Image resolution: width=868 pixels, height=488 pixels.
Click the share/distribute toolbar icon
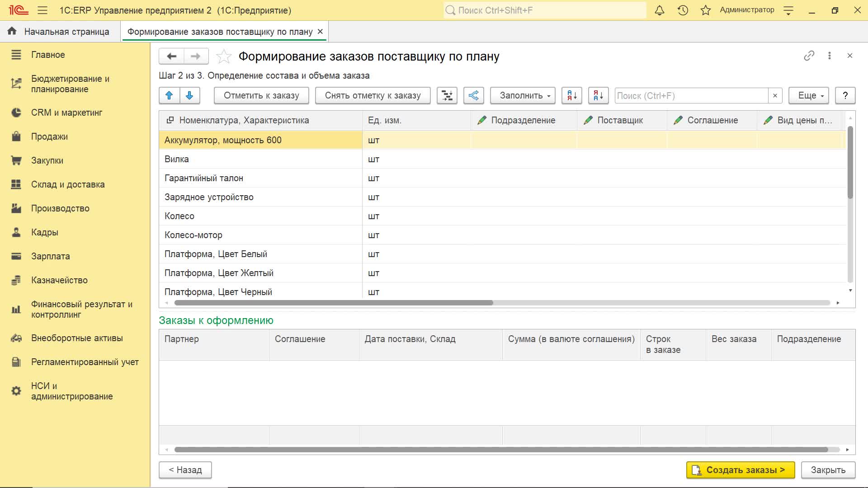pyautogui.click(x=473, y=95)
